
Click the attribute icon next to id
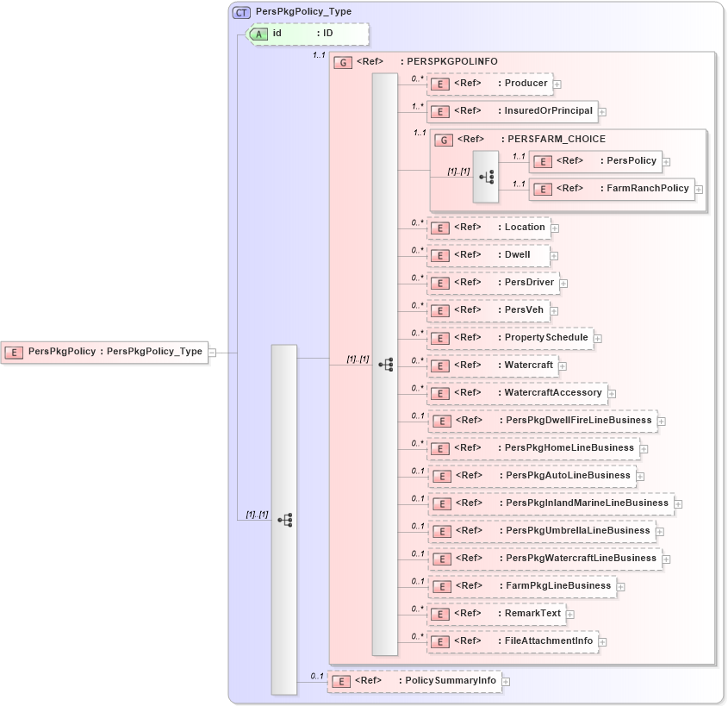[258, 34]
